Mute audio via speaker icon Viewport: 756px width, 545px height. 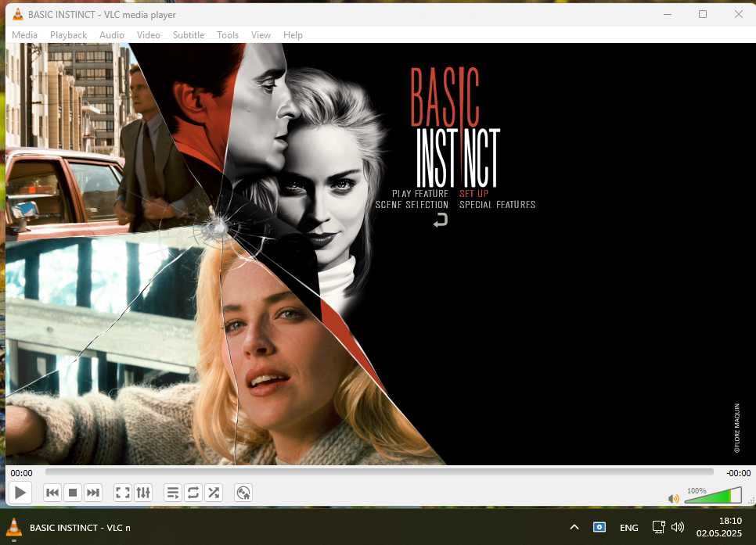pyautogui.click(x=674, y=498)
